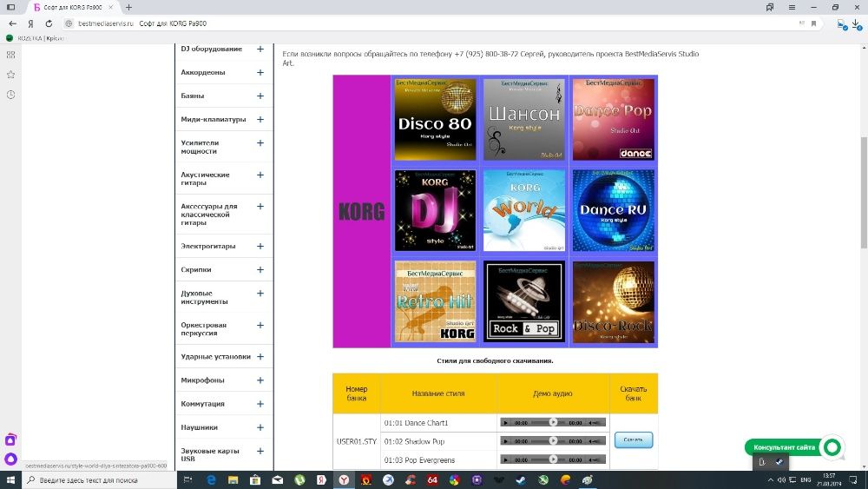The height and width of the screenshot is (489, 868).
Task: Open the Yandex home icon in toolbar
Action: [x=31, y=23]
